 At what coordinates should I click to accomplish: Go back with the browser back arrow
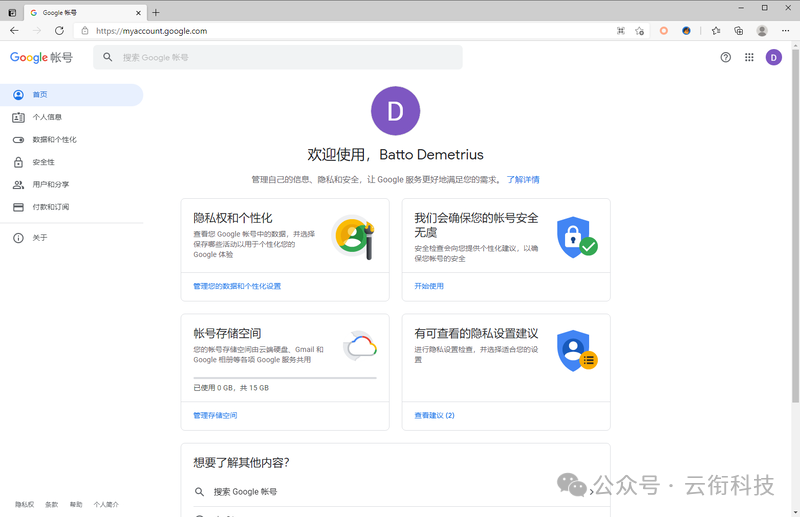click(x=14, y=31)
